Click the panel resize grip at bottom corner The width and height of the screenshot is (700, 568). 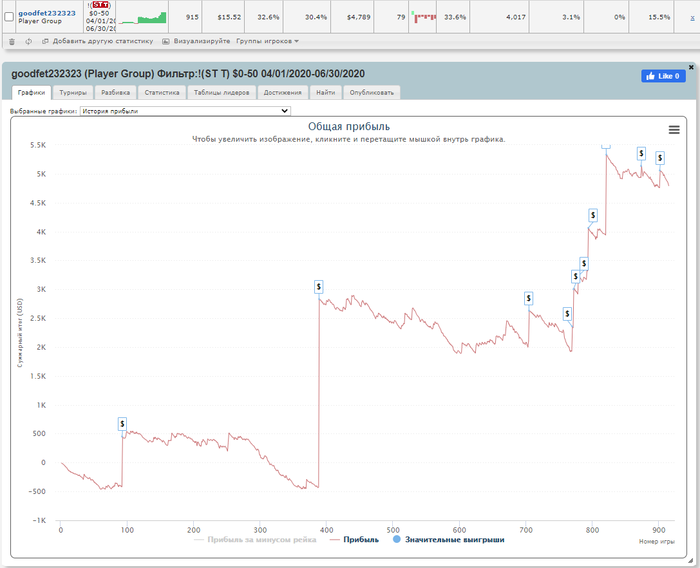pyautogui.click(x=691, y=561)
